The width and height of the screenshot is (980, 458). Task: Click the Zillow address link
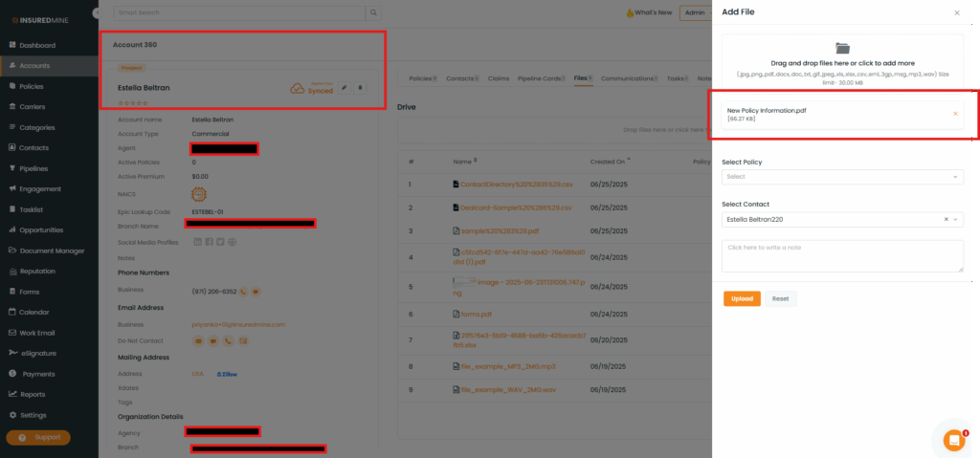tap(227, 374)
